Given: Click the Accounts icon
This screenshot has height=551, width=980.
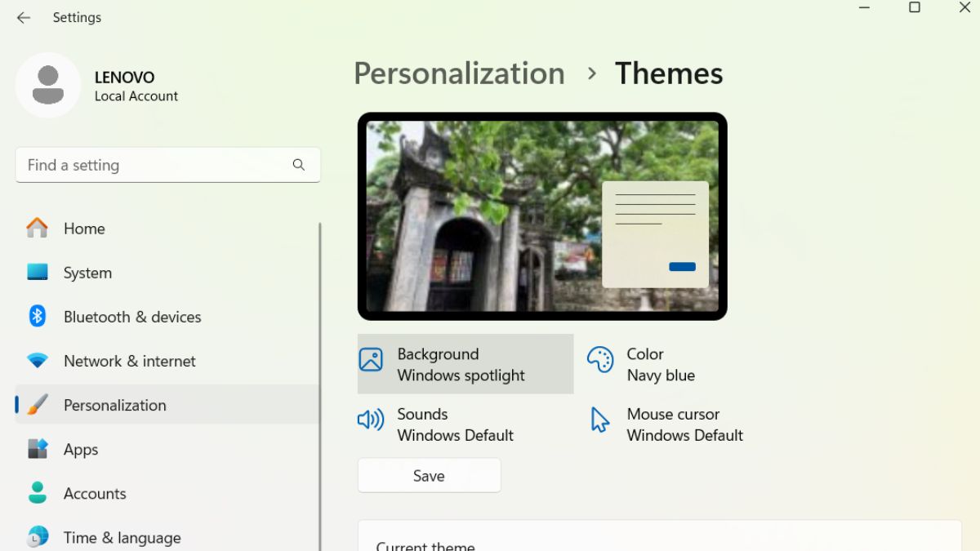Looking at the screenshot, I should point(37,493).
